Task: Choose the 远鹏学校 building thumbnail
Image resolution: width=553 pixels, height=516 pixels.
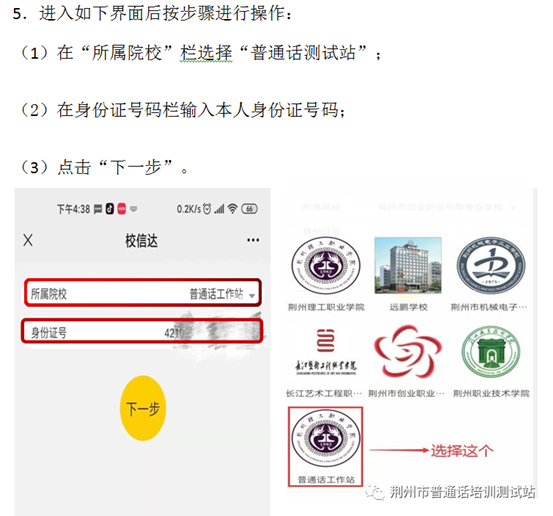Action: click(x=408, y=265)
